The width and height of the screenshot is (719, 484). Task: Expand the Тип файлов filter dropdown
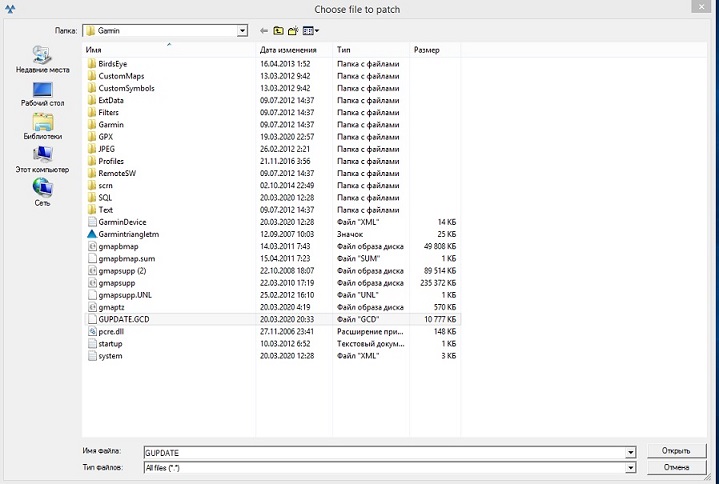click(630, 467)
